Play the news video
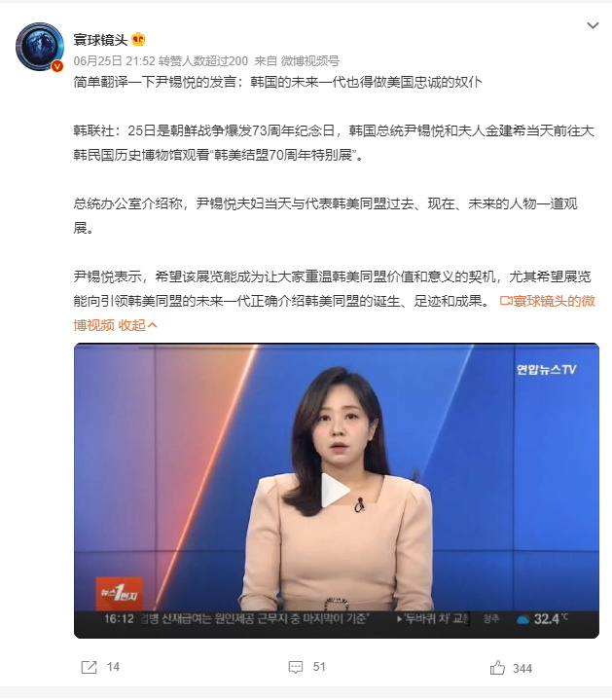This screenshot has height=700, width=612. point(336,490)
